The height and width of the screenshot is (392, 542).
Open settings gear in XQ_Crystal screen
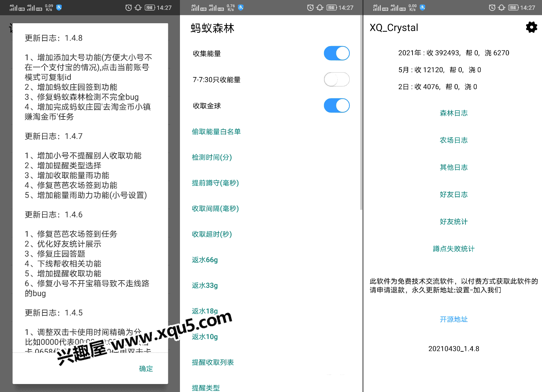[x=531, y=27]
